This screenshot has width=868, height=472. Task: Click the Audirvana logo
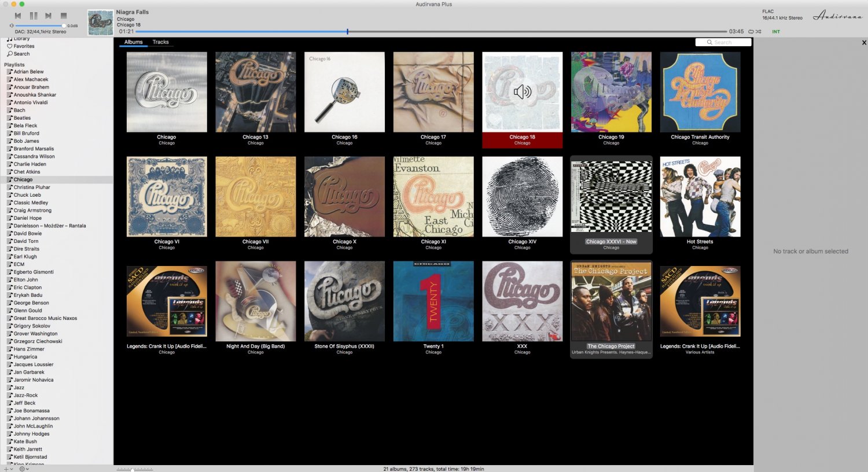pyautogui.click(x=837, y=16)
